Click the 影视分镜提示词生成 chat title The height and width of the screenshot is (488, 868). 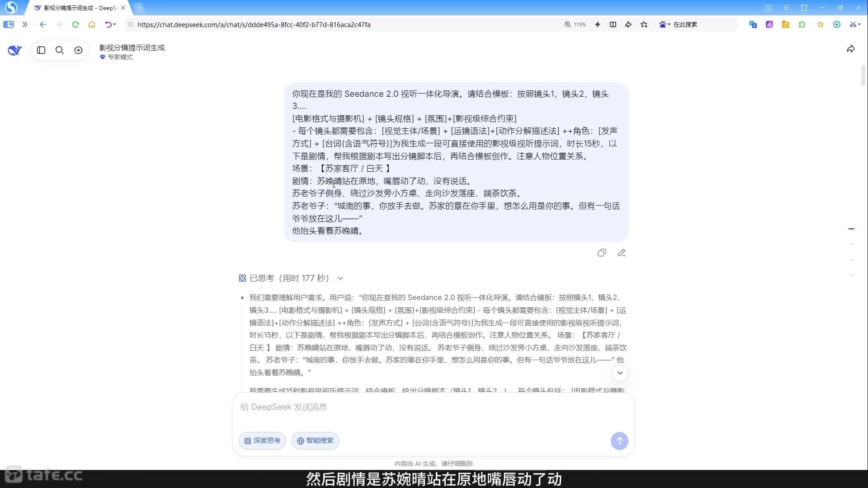coord(132,47)
